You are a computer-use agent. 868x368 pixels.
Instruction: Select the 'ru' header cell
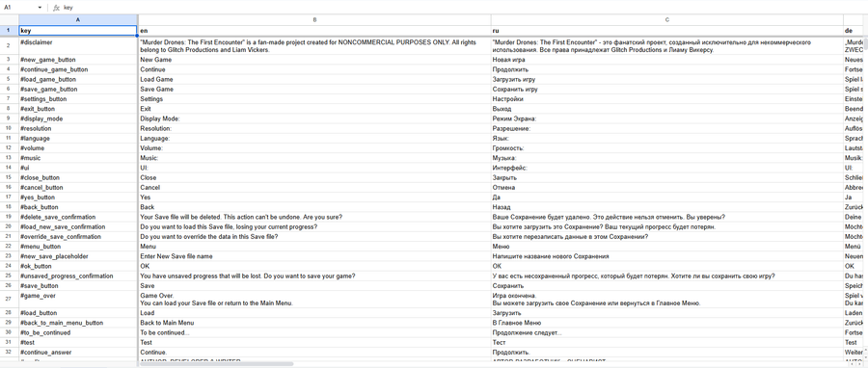point(666,31)
